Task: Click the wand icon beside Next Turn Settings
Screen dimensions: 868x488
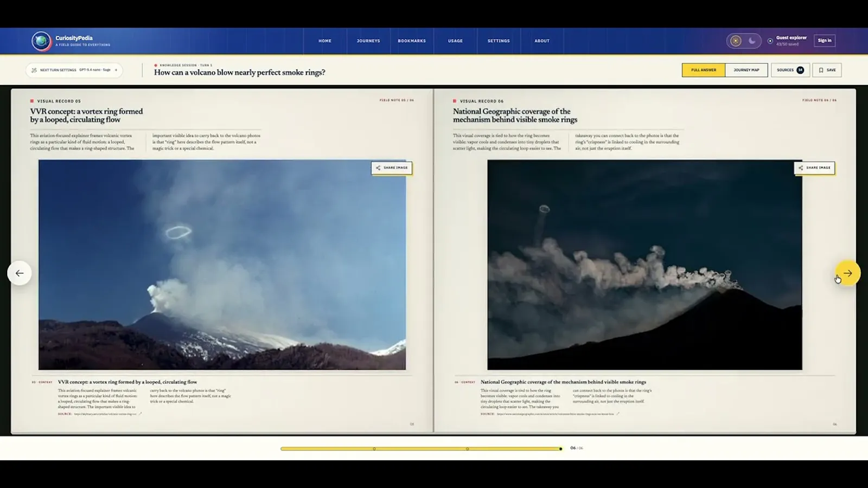Action: 34,70
